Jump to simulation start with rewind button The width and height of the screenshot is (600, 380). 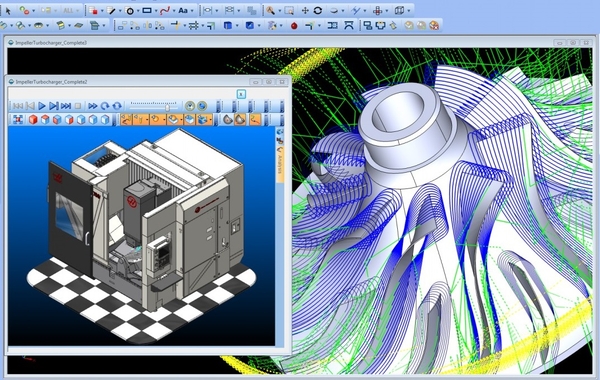point(18,106)
